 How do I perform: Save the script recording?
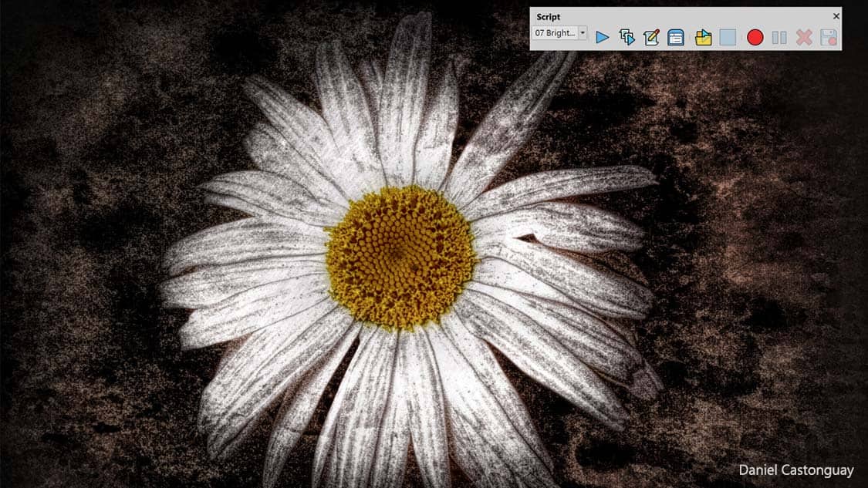829,37
